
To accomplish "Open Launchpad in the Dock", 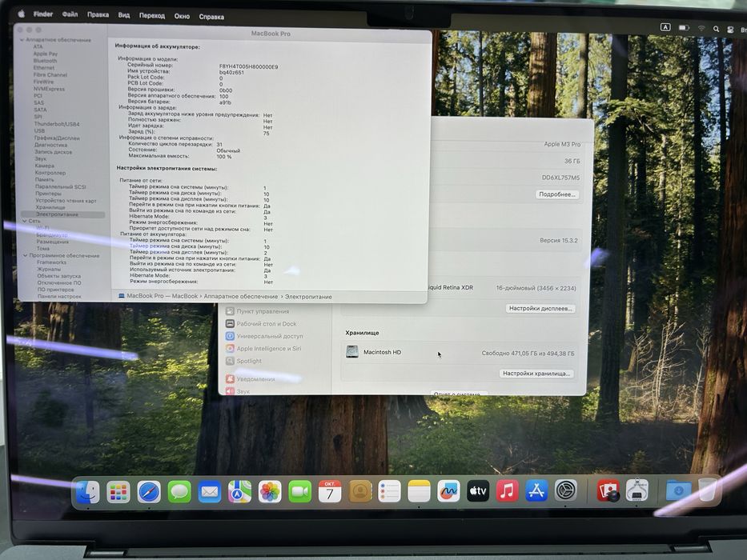I will (118, 492).
